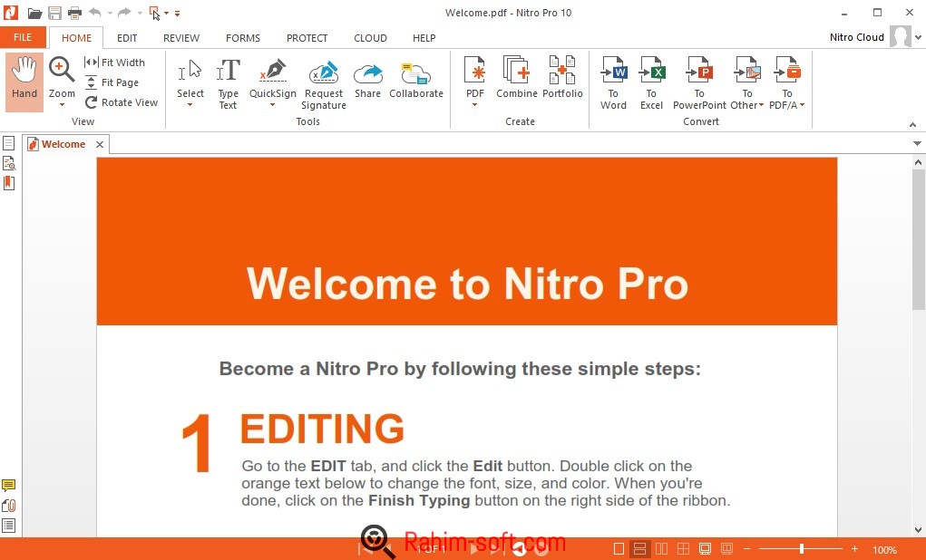This screenshot has height=560, width=926.
Task: Click zoom out minus button
Action: pos(746,549)
